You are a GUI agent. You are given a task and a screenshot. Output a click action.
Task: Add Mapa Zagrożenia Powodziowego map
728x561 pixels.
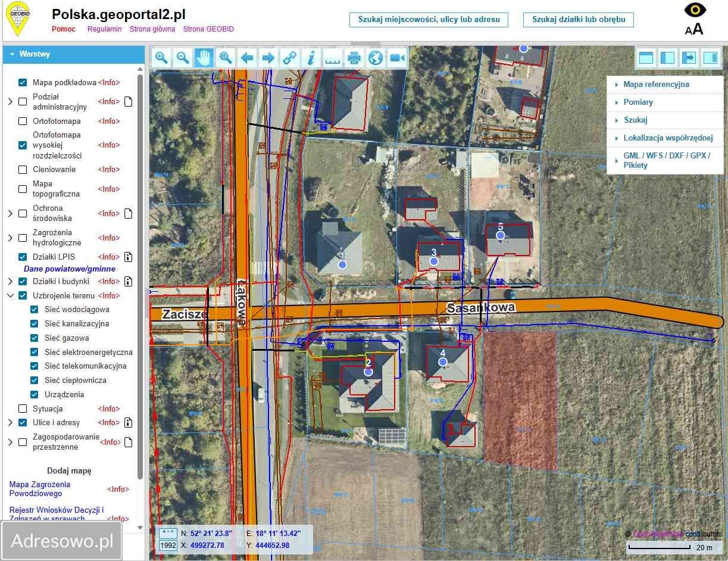[x=40, y=489]
